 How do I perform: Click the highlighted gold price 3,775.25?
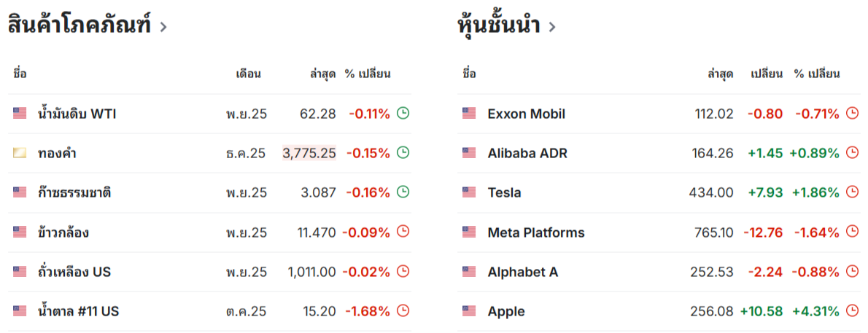309,153
